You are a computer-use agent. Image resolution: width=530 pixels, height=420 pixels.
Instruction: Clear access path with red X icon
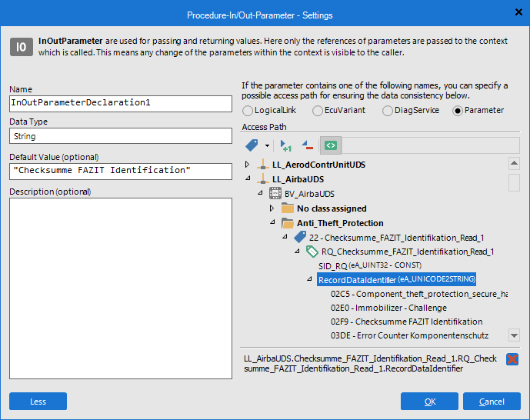(512, 359)
